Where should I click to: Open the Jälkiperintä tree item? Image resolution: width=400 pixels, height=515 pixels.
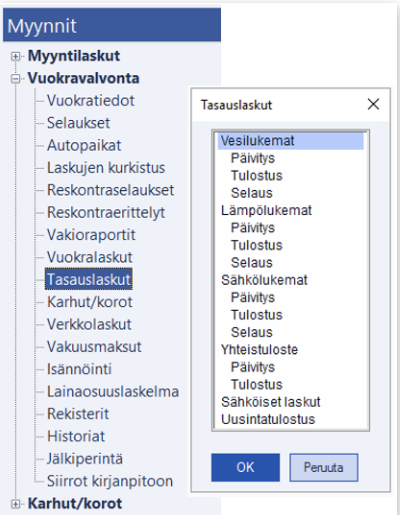click(x=85, y=459)
